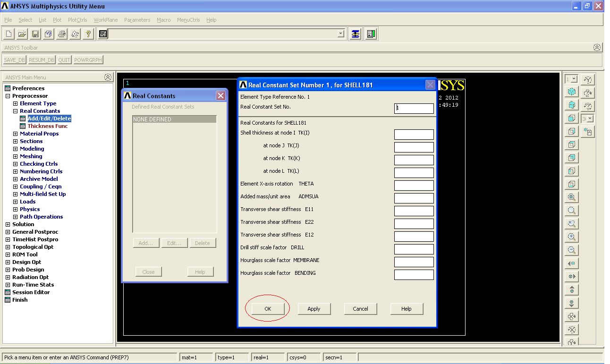Click the Element X-axis rotation THETA field
610x364 pixels.
tap(414, 186)
